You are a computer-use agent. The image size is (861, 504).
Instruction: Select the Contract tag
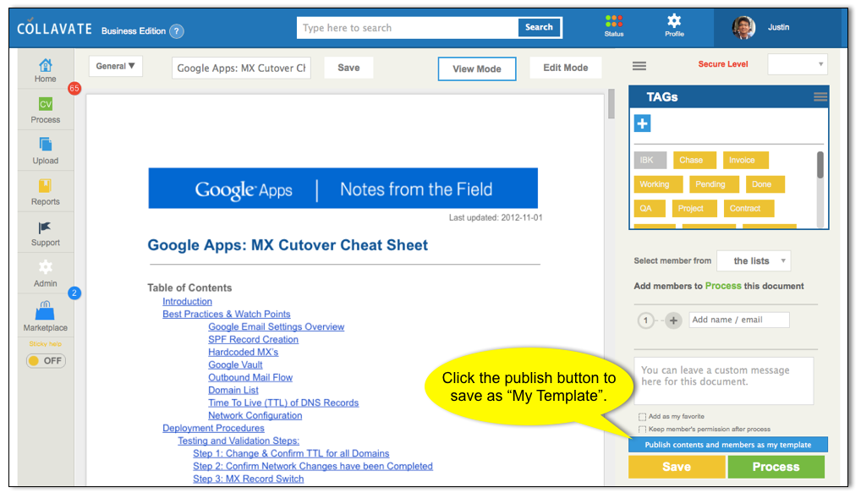click(749, 209)
